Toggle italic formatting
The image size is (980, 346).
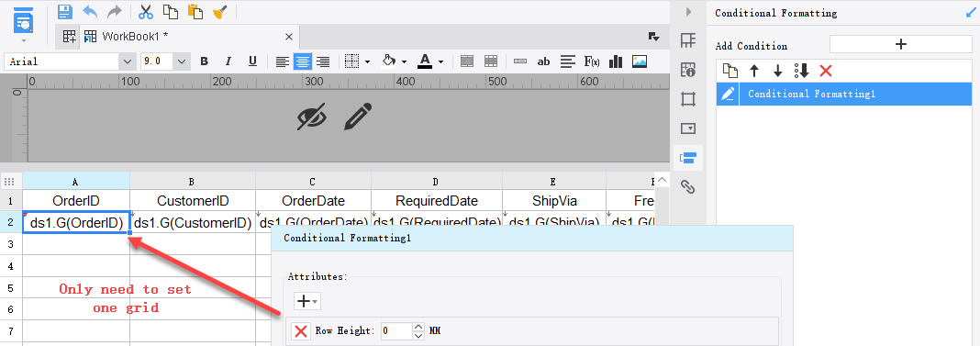click(228, 61)
